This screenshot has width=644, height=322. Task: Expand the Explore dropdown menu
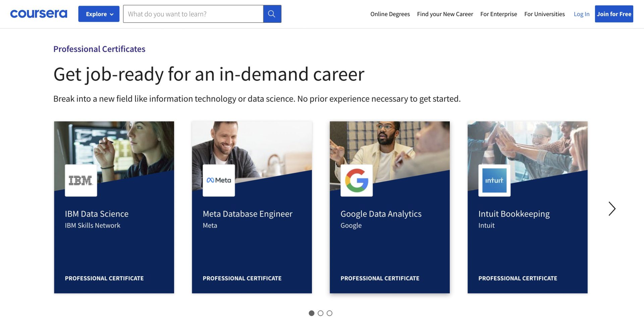click(x=99, y=14)
